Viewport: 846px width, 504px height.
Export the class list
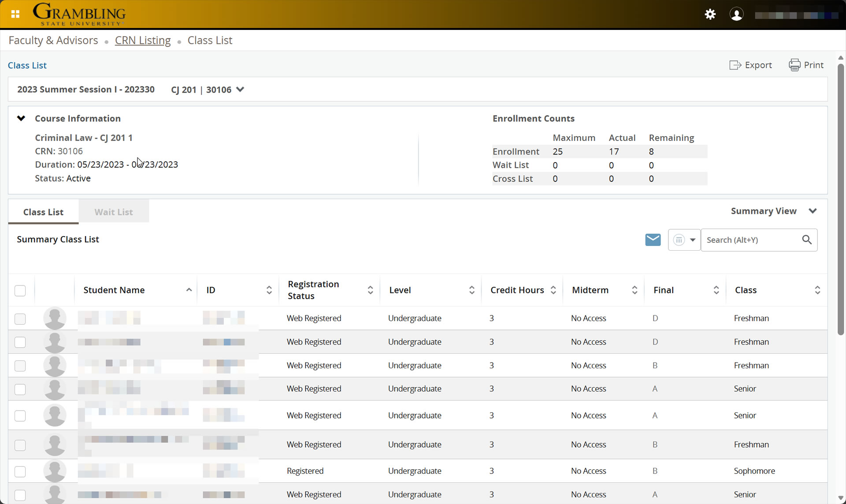[750, 65]
